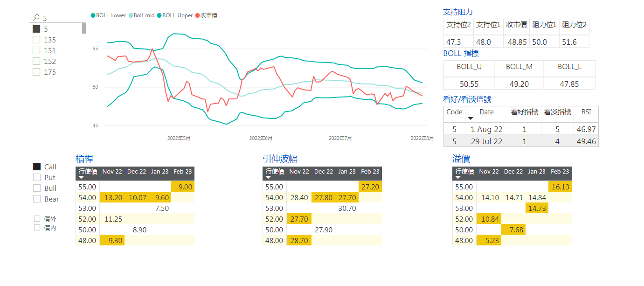Click the RSI column header
Image resolution: width=644 pixels, height=286 pixels.
coord(586,112)
